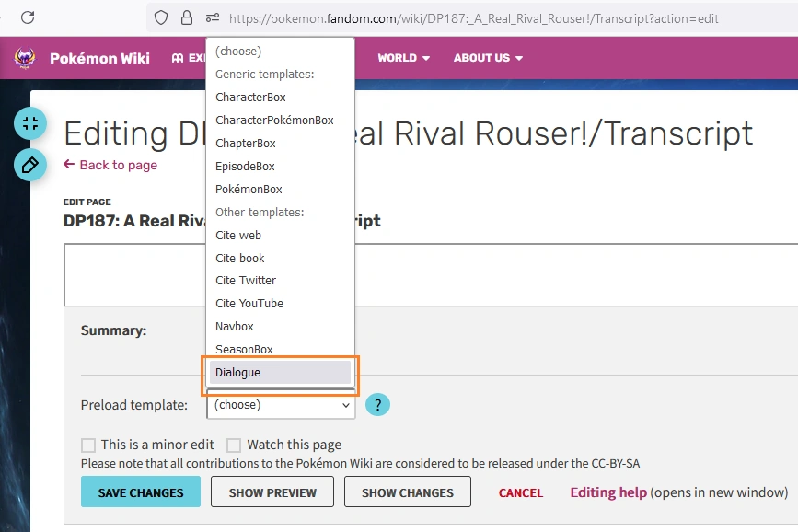Choose Navbox from template list
798x532 pixels.
(x=280, y=327)
